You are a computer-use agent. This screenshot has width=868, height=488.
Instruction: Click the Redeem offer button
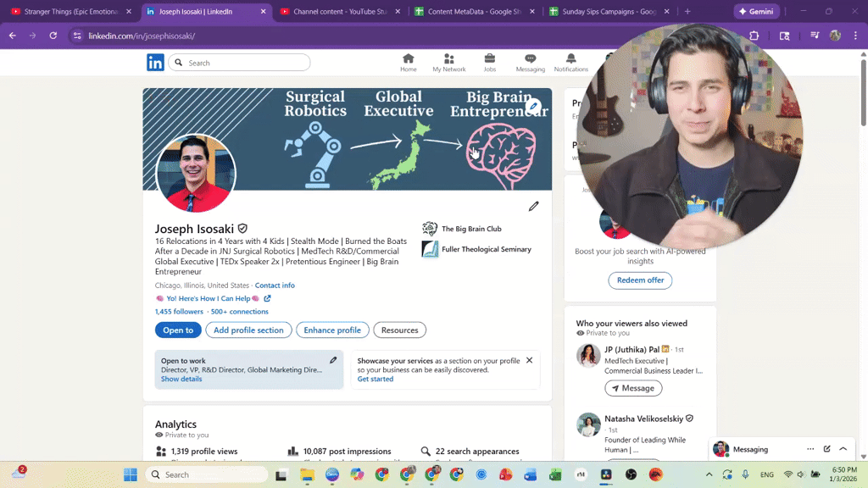pos(640,280)
